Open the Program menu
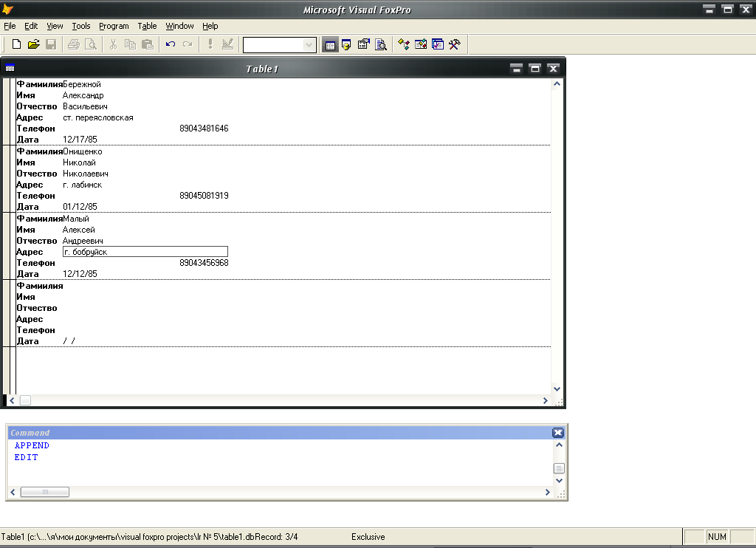Screen dimensions: 756x548 click(x=114, y=26)
